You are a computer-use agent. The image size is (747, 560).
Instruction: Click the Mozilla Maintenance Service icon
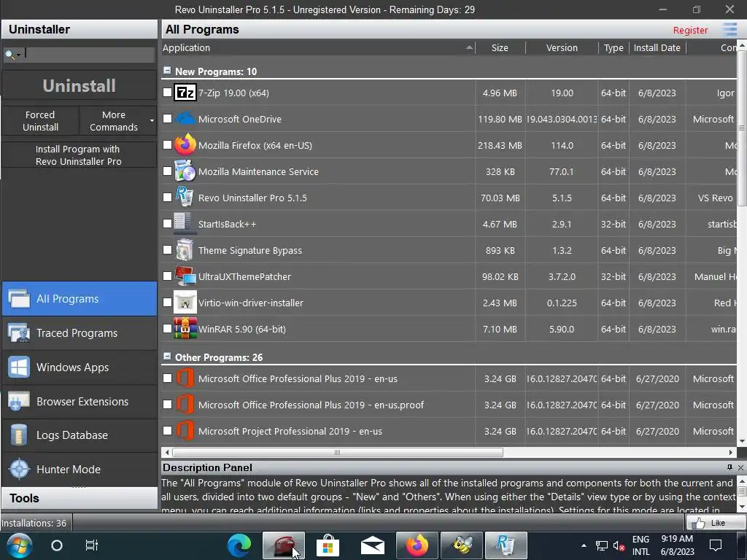tap(185, 171)
